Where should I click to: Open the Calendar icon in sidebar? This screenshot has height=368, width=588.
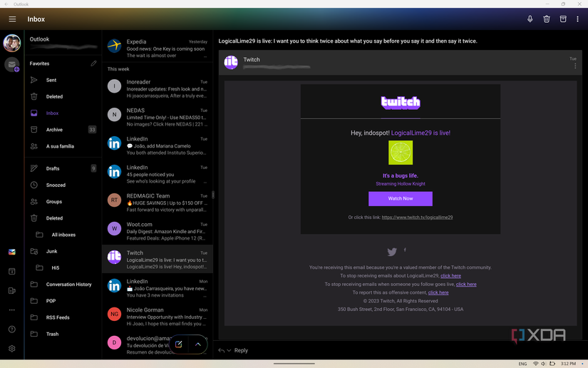point(12,271)
